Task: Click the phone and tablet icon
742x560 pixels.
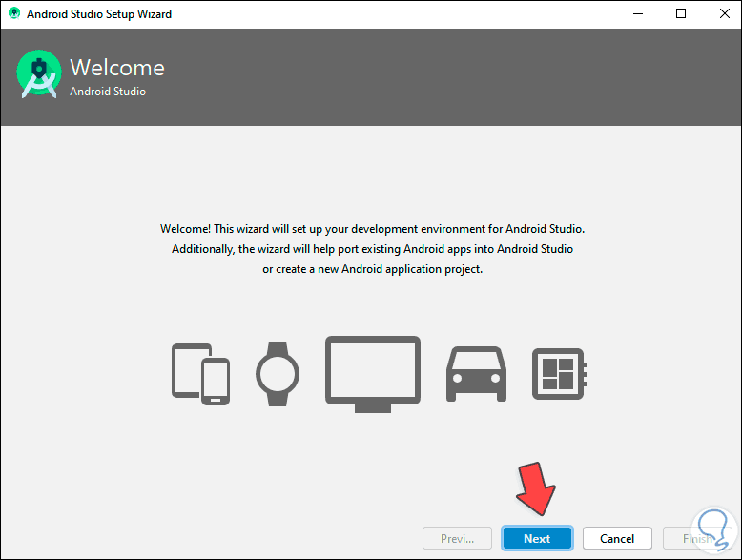Action: tap(200, 374)
